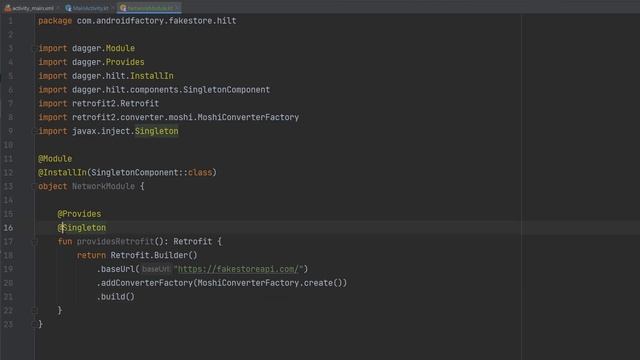The width and height of the screenshot is (640, 360).
Task: Click the Retrofit return type on line 17
Action: coord(193,242)
